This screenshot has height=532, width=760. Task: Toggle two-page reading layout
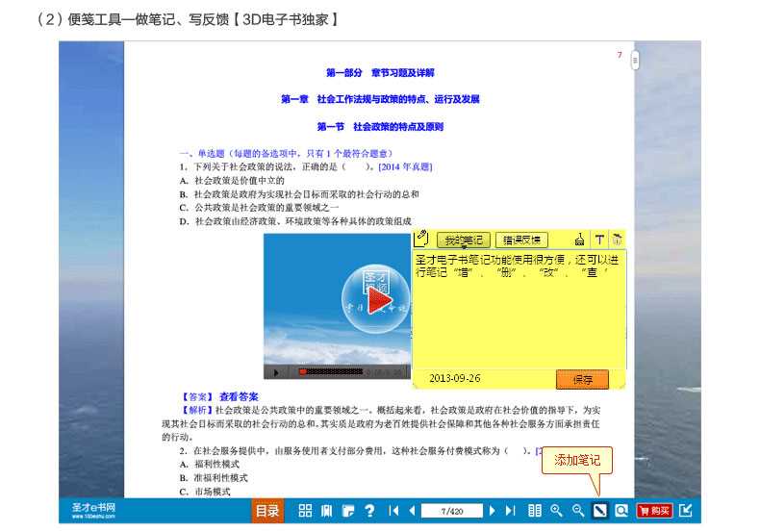[x=535, y=511]
